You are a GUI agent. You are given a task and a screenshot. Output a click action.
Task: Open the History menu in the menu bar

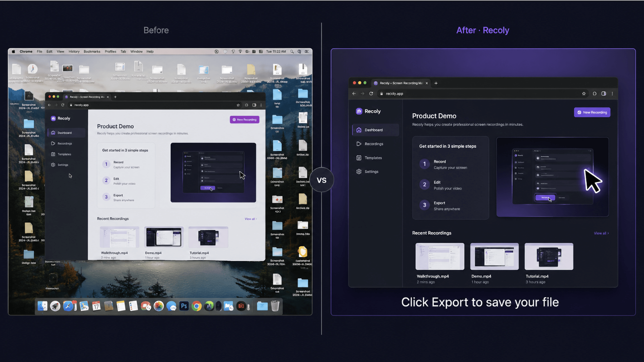pyautogui.click(x=74, y=52)
